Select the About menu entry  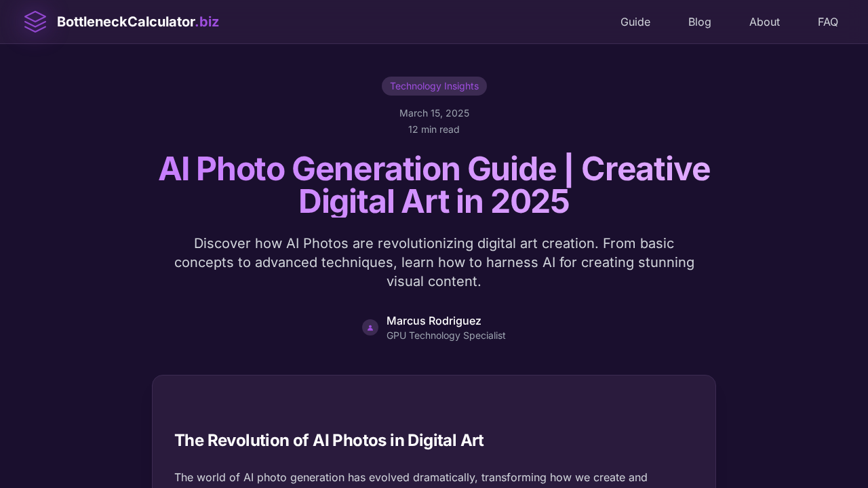[x=764, y=22]
